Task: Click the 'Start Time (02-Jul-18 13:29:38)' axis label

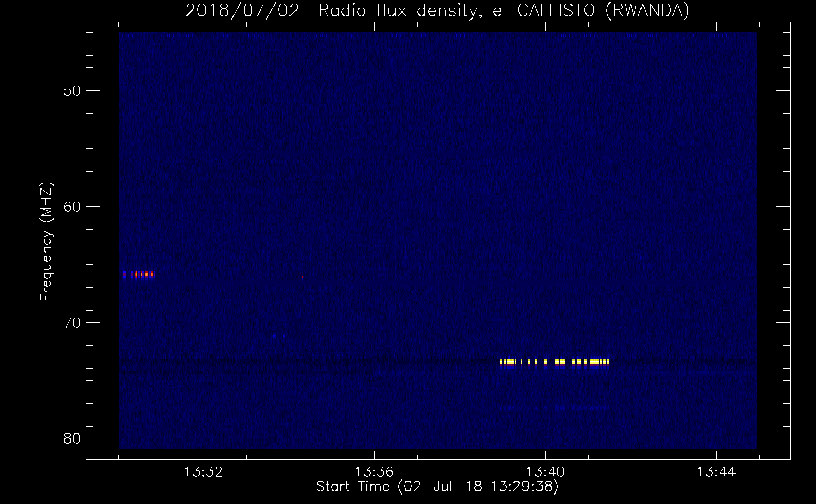Action: [437, 487]
